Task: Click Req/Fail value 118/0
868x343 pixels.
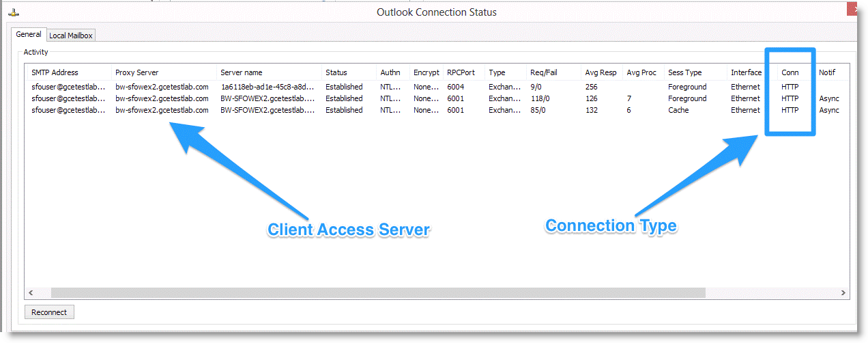Action: (x=540, y=98)
